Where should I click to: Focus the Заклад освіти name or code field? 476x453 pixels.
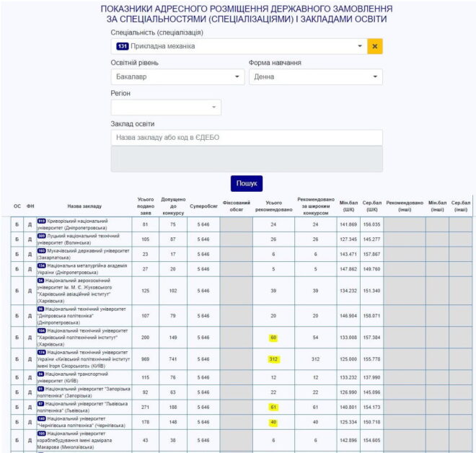click(247, 138)
